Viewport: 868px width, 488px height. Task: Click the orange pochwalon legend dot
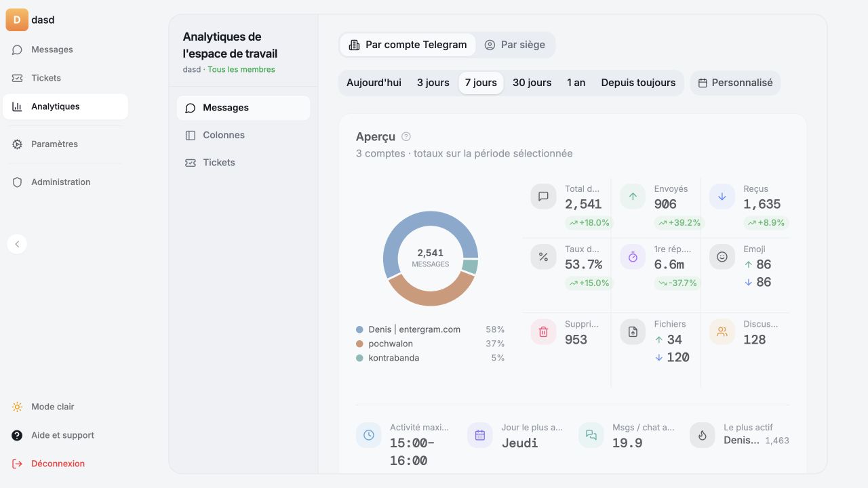(359, 344)
